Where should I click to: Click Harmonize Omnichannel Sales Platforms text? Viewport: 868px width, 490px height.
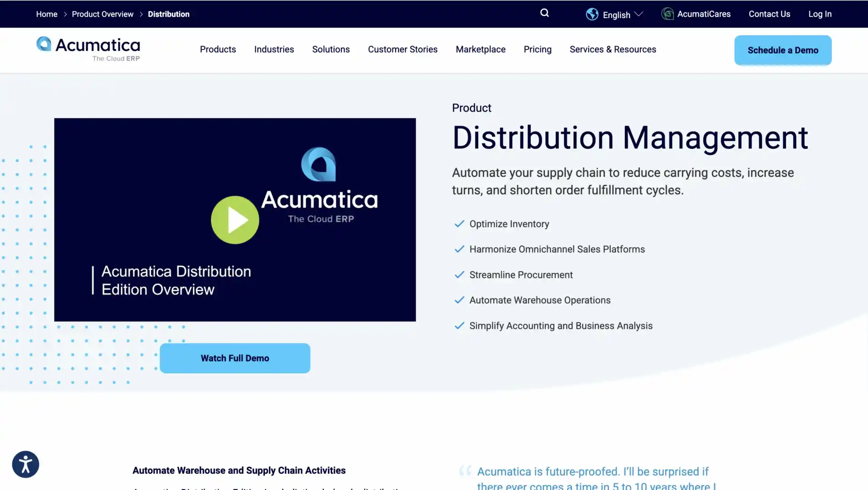[x=557, y=250]
